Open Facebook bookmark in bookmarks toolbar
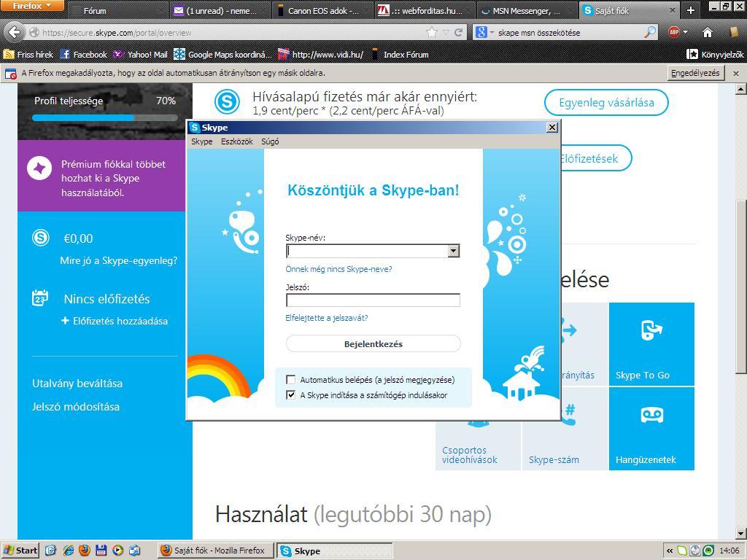747x560 pixels. (x=84, y=54)
